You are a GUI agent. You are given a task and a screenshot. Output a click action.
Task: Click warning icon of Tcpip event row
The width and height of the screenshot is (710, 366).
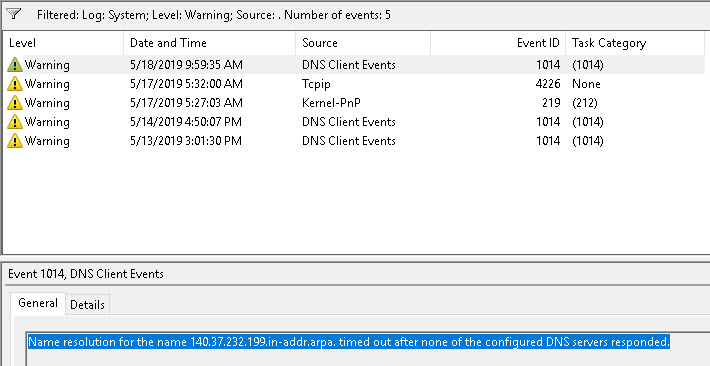[15, 84]
